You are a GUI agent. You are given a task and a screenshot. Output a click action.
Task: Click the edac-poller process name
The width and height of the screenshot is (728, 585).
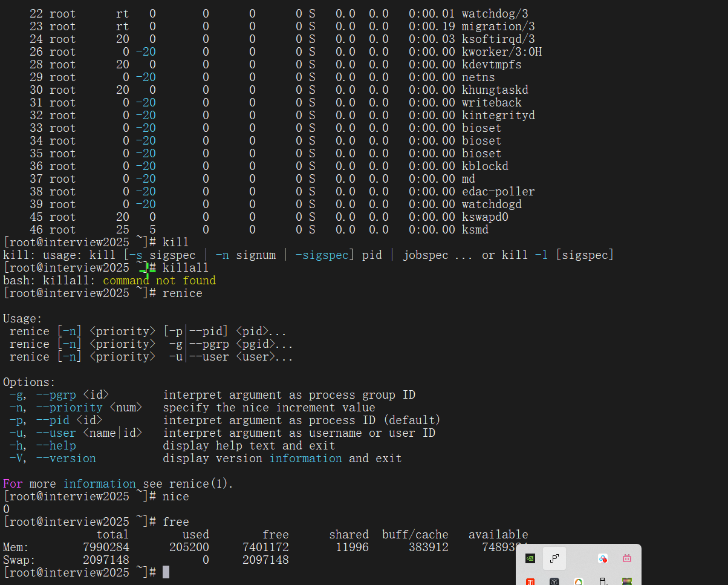498,191
